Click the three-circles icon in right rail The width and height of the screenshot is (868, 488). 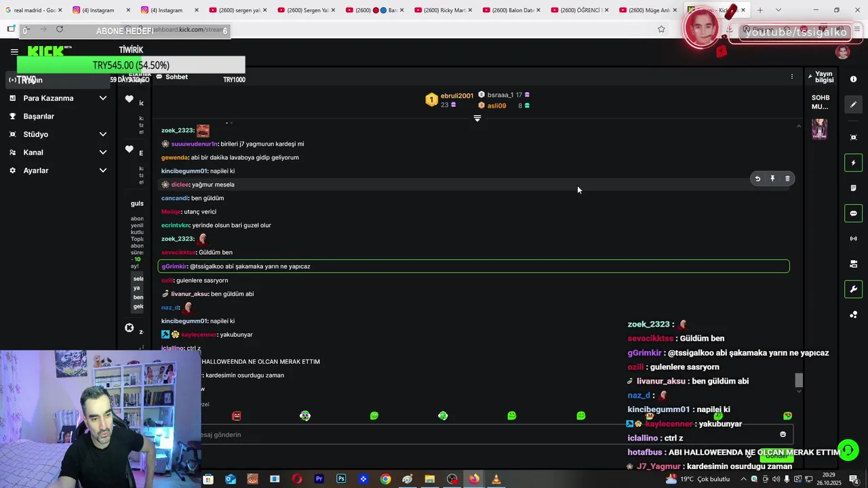pyautogui.click(x=854, y=314)
